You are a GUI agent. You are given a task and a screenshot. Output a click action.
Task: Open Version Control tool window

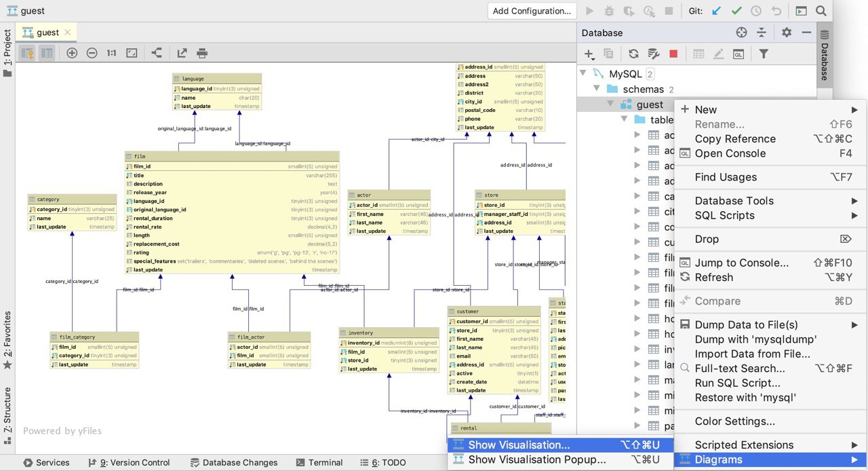(x=129, y=463)
